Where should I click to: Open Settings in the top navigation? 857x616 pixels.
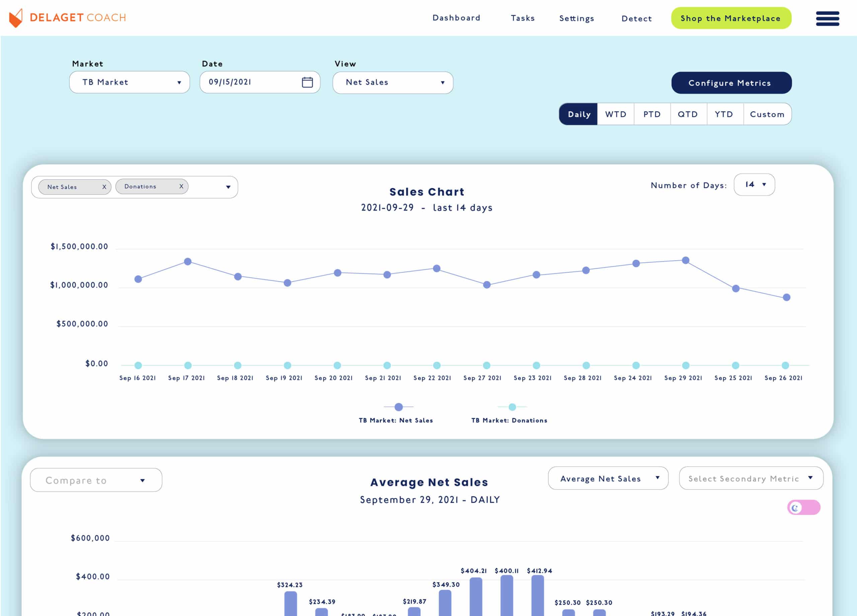pyautogui.click(x=576, y=18)
